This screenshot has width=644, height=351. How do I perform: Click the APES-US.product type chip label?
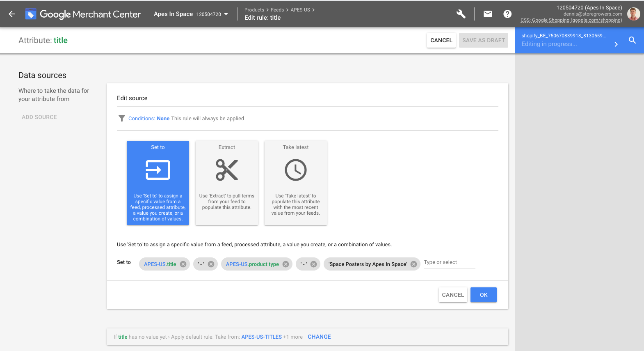click(x=252, y=264)
